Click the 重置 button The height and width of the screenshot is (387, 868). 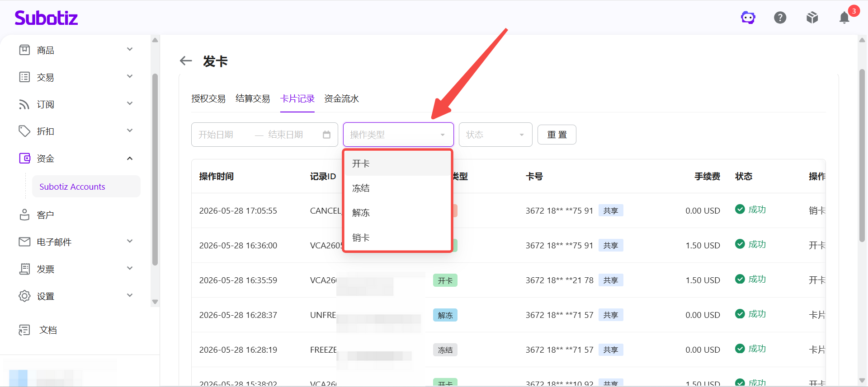(x=557, y=135)
